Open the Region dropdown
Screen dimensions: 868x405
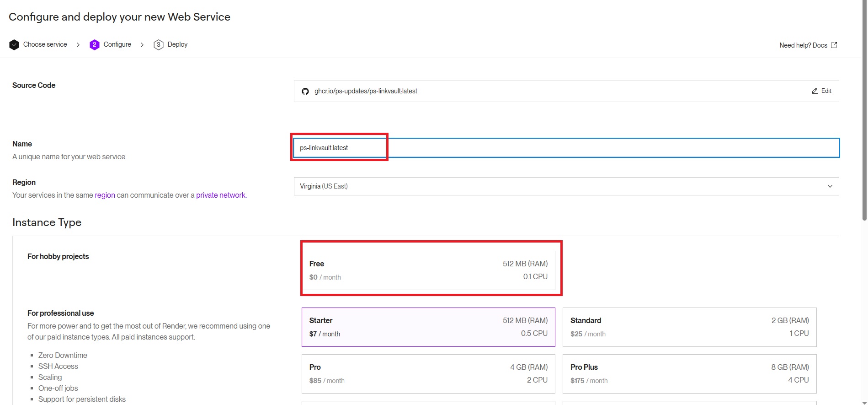566,186
